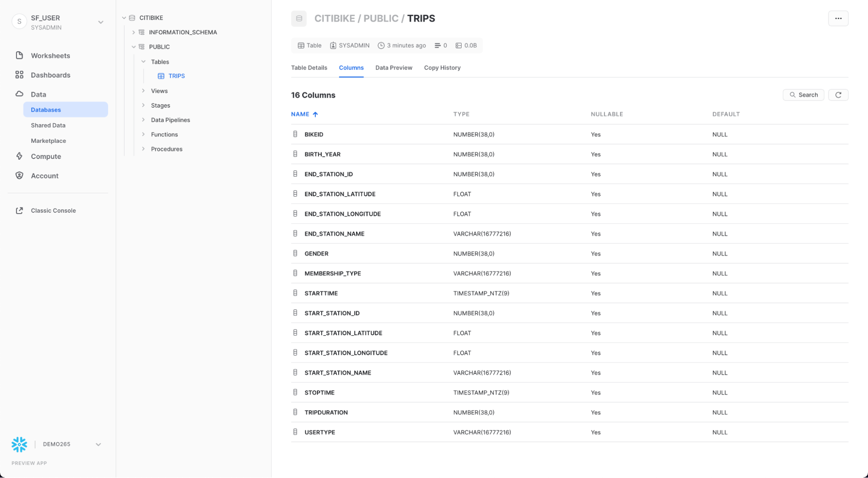The width and height of the screenshot is (868, 478).
Task: Open the Marketplace link in sidebar
Action: click(x=48, y=141)
